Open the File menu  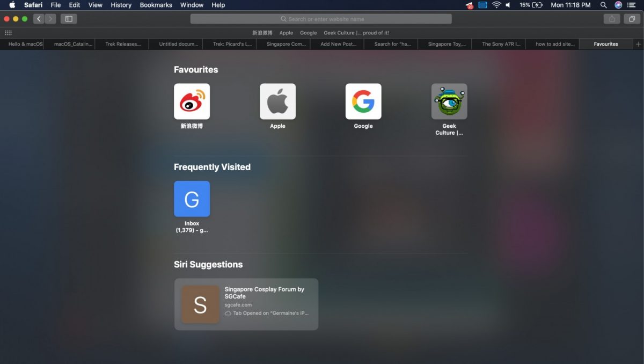point(56,5)
